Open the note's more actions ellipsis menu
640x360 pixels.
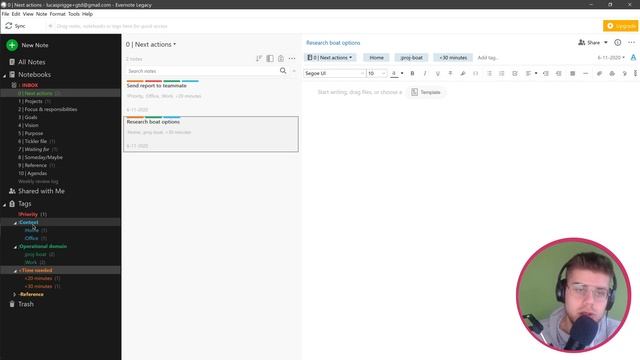631,42
